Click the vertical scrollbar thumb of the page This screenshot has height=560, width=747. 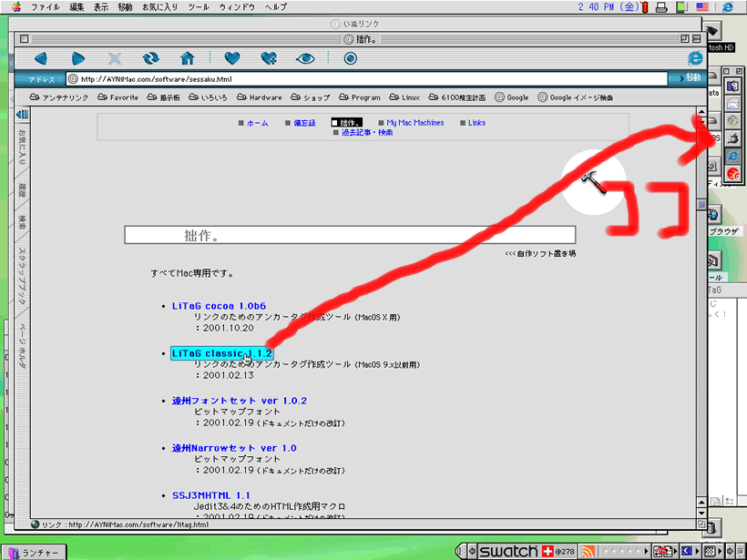pos(701,204)
